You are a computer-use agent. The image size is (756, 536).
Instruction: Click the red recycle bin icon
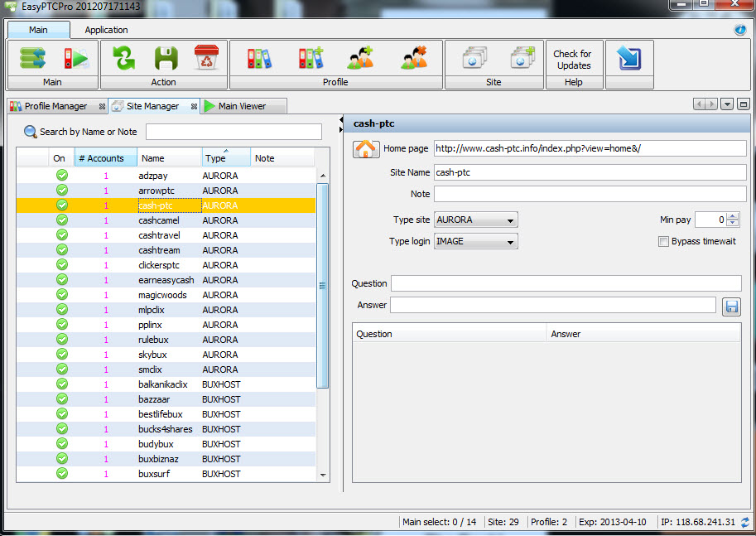(206, 57)
